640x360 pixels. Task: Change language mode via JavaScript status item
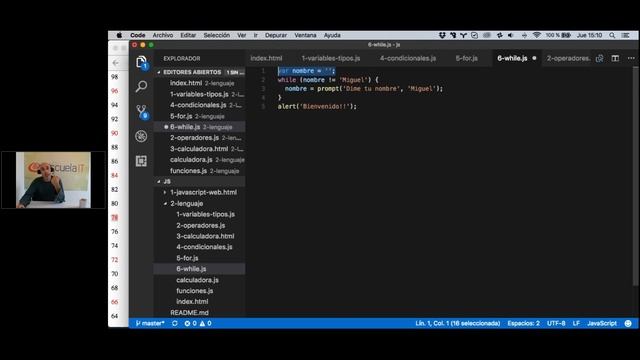coord(602,323)
